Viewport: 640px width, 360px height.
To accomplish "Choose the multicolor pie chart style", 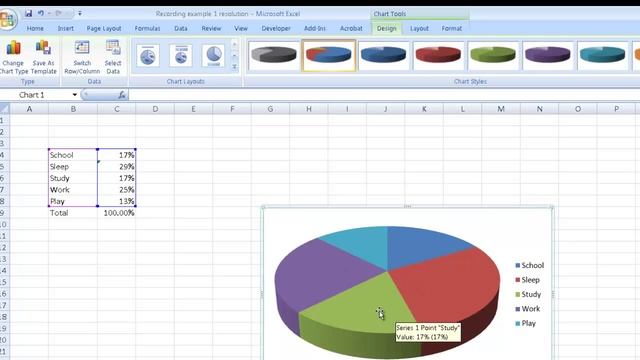I will 329,55.
